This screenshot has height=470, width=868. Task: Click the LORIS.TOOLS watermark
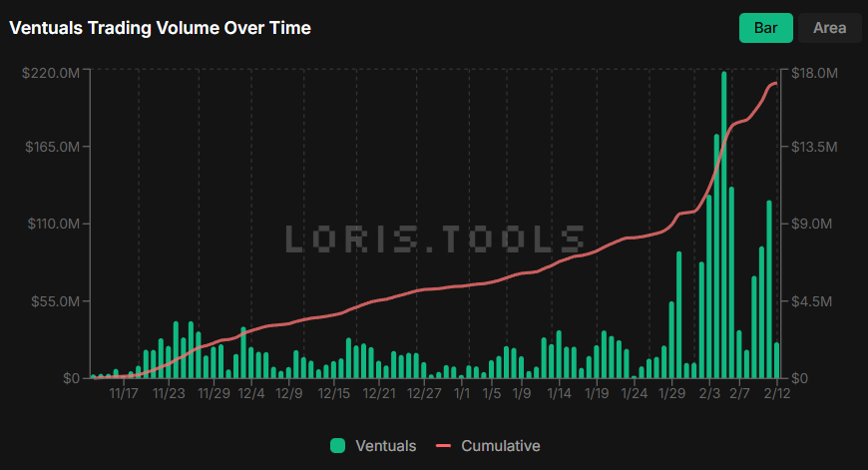(x=435, y=237)
